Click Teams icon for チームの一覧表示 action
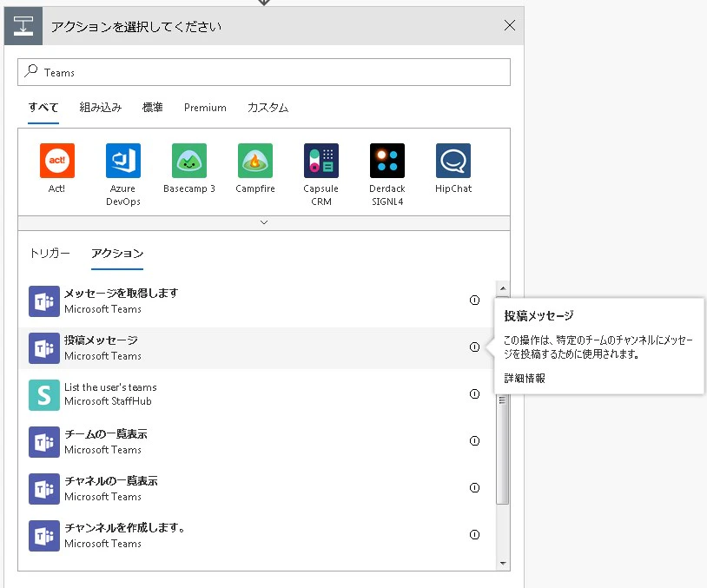The height and width of the screenshot is (588, 707). [44, 442]
